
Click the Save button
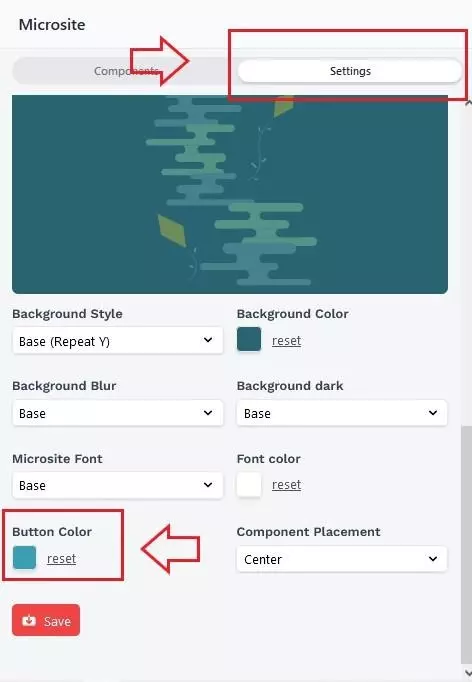pos(46,620)
